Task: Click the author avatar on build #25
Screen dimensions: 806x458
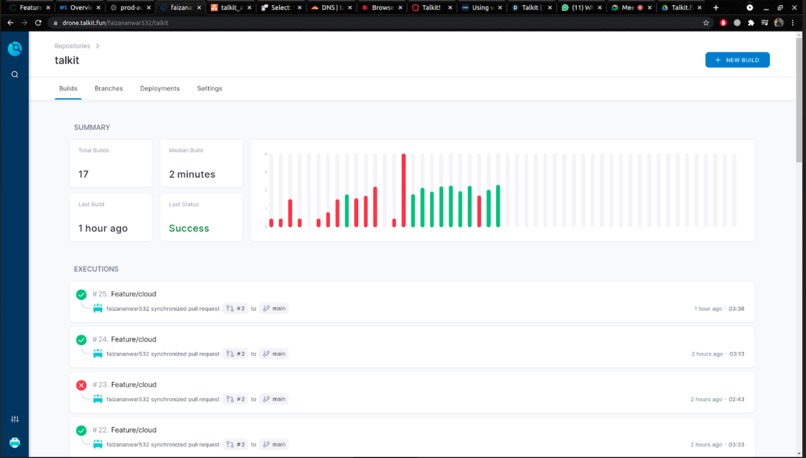Action: (x=98, y=308)
